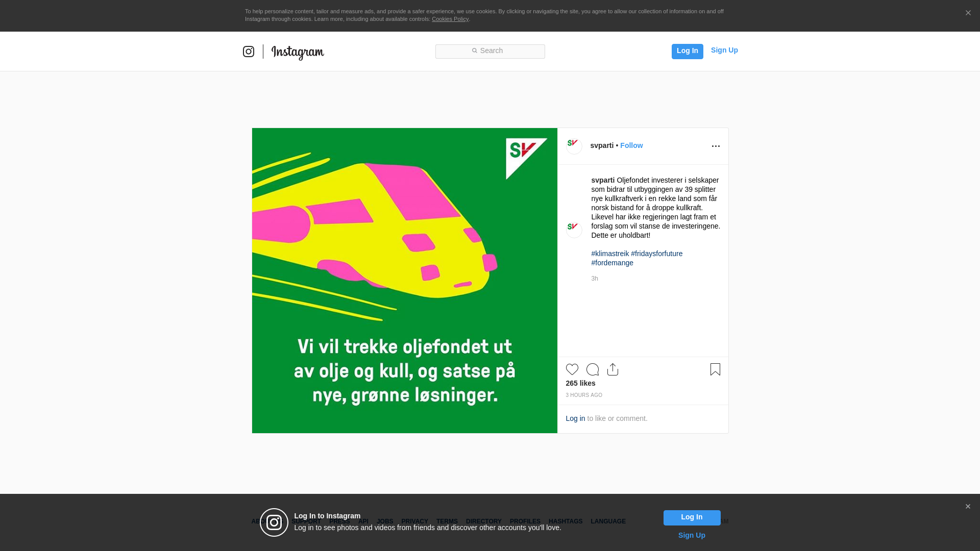
Task: View the 265 likes count
Action: click(580, 383)
